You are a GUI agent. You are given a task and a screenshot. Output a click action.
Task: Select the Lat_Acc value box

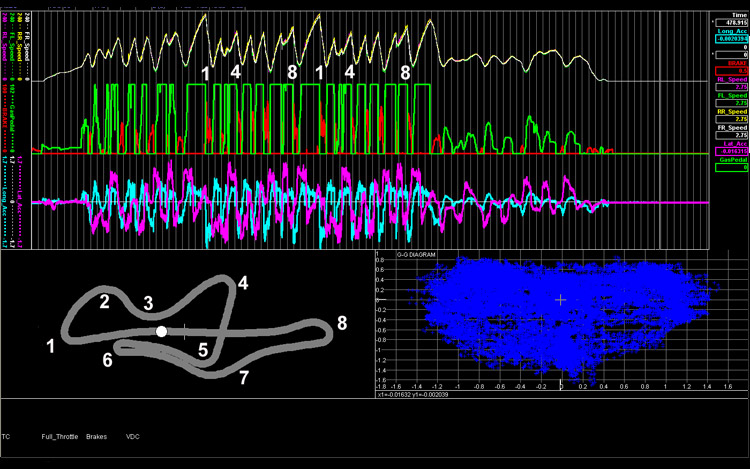728,151
